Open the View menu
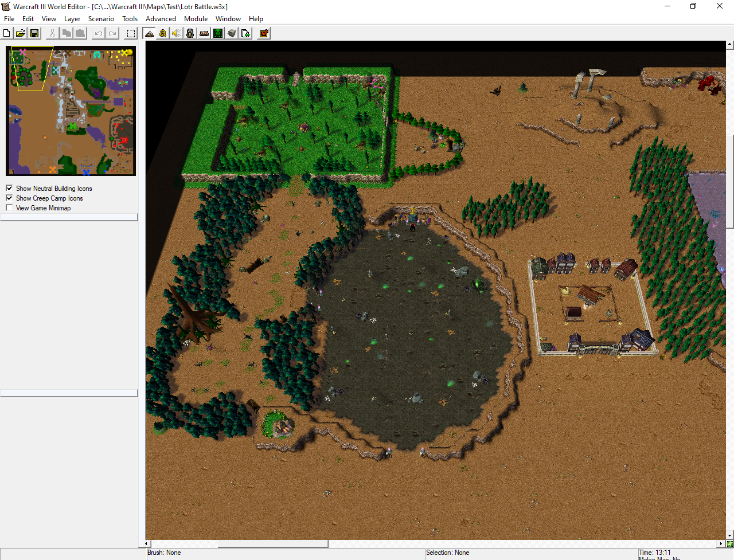 pos(49,19)
